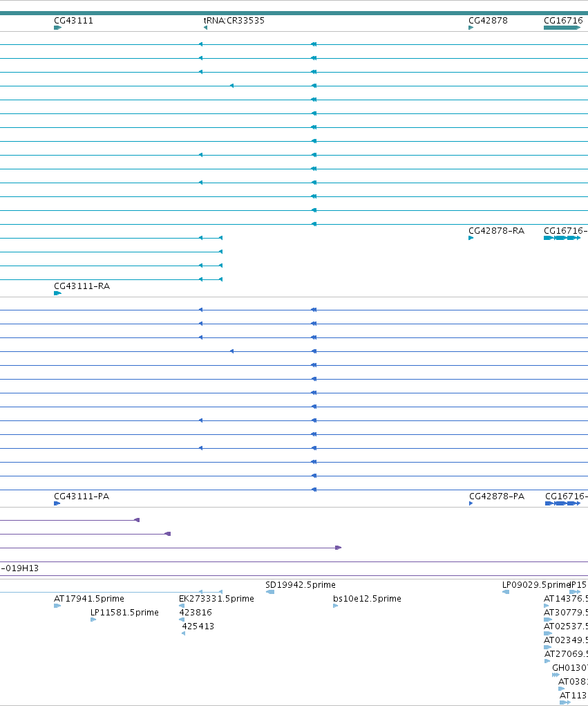
Task: Select the AT27069 EST label
Action: coord(566,653)
